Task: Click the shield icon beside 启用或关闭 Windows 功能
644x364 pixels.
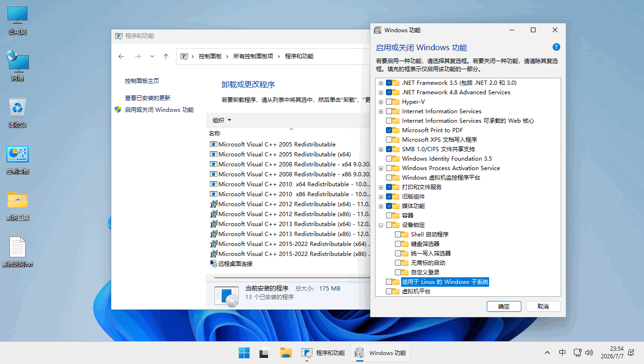Action: click(x=118, y=109)
